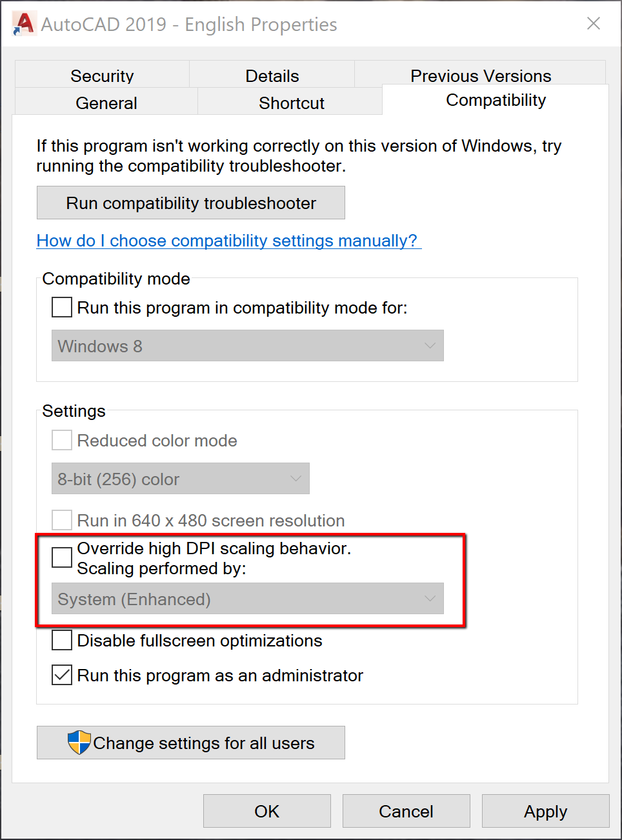Open the Windows 8 compatibility mode dropdown
The width and height of the screenshot is (622, 840).
pyautogui.click(x=247, y=346)
